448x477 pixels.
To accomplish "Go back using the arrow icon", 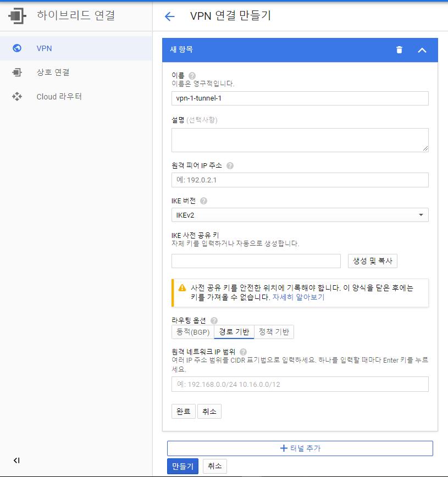I will click(x=170, y=16).
